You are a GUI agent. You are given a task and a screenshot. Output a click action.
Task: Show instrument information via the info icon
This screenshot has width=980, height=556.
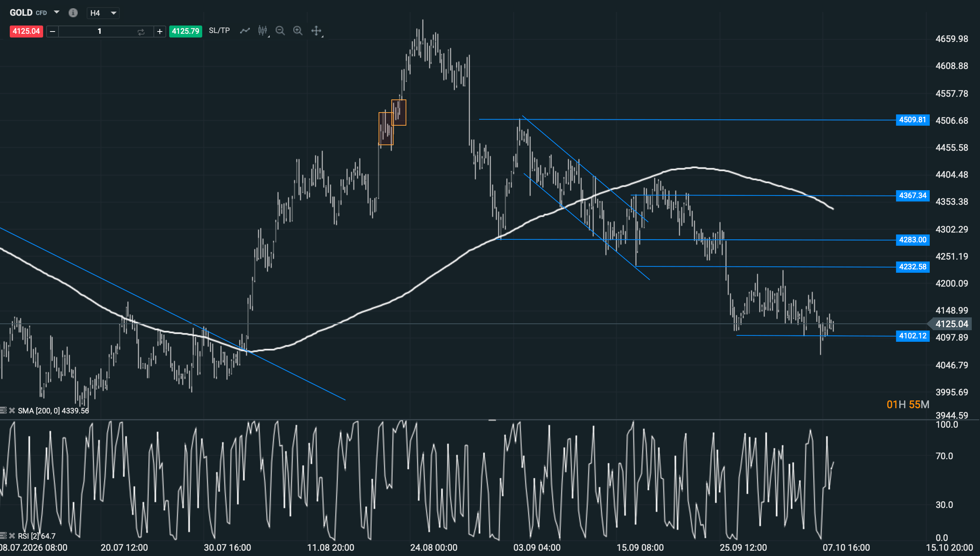point(73,13)
